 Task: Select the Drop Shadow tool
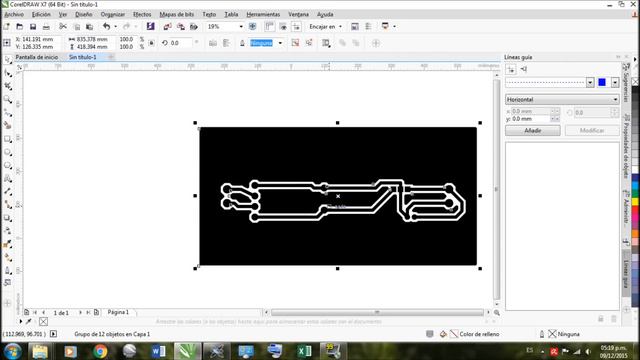coord(7,218)
